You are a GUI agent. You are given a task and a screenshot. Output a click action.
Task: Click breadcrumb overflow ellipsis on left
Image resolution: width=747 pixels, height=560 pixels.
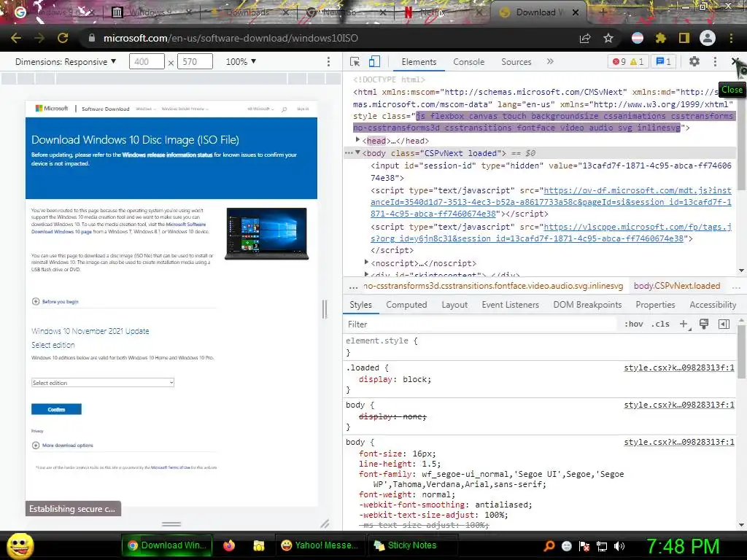[x=353, y=286]
